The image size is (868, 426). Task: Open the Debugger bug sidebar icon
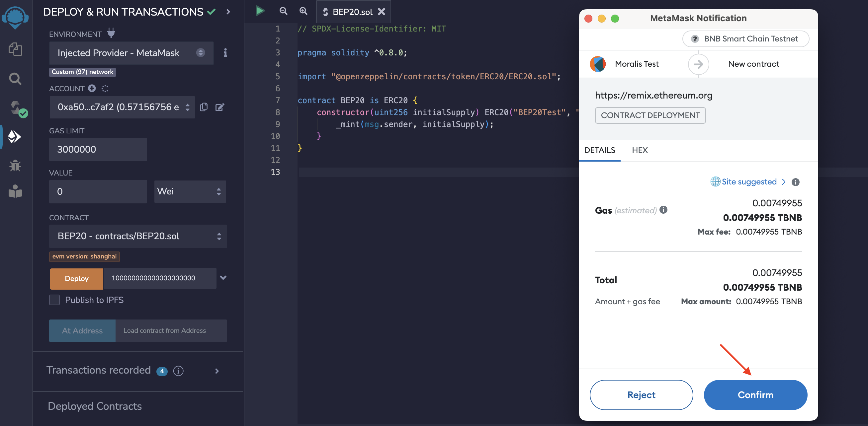coord(15,165)
